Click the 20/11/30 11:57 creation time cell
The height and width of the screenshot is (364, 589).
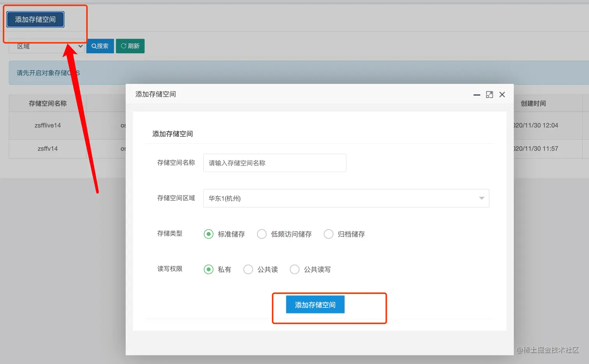(x=536, y=149)
